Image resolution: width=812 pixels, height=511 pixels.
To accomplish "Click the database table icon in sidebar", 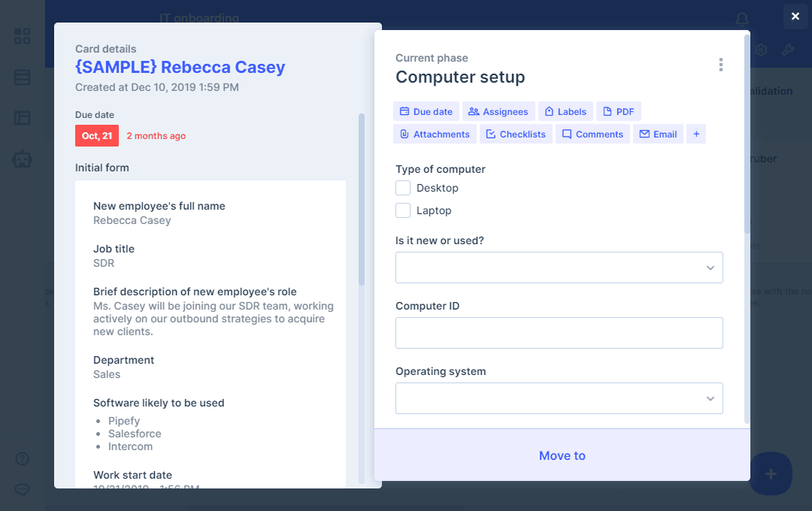I will (x=23, y=77).
